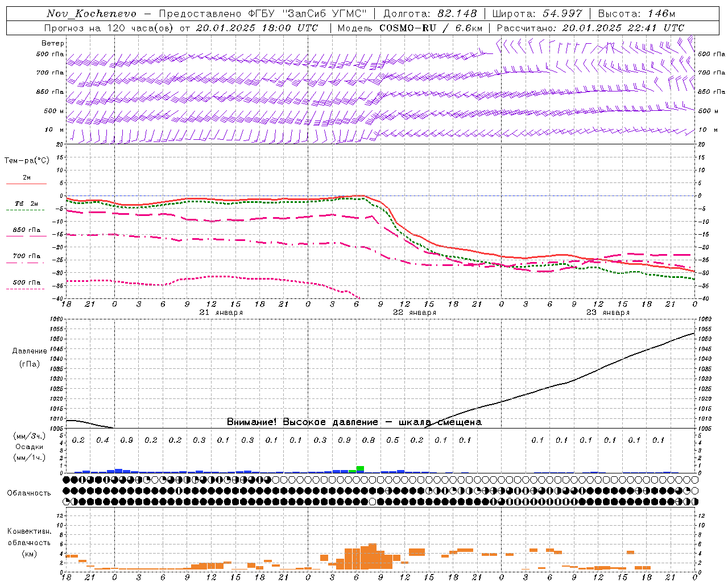Click the '(мм/1ч.)' precipitation unit label
This screenshot has width=728, height=582.
point(30,458)
